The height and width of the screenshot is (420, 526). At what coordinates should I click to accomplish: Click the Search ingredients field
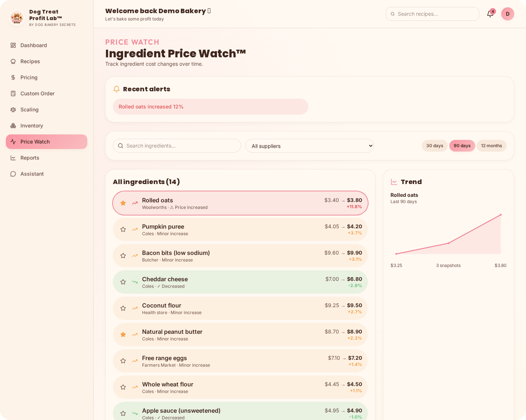tap(177, 146)
